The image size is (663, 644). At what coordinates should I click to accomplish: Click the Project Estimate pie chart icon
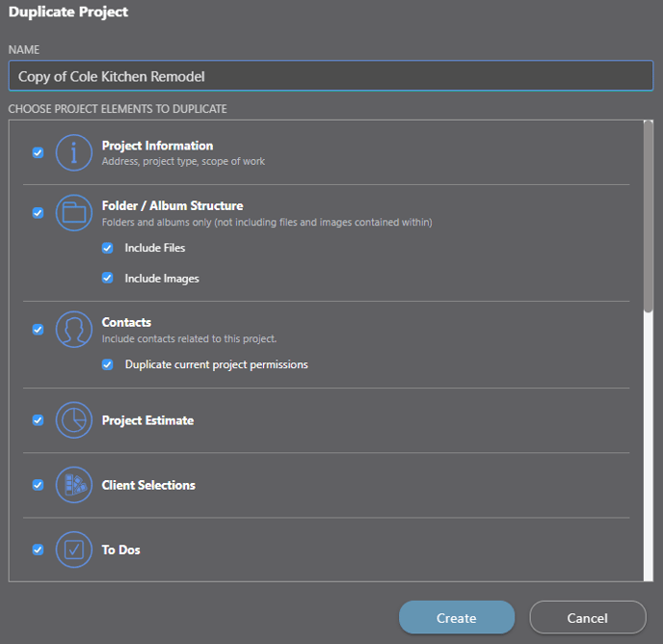(x=74, y=420)
